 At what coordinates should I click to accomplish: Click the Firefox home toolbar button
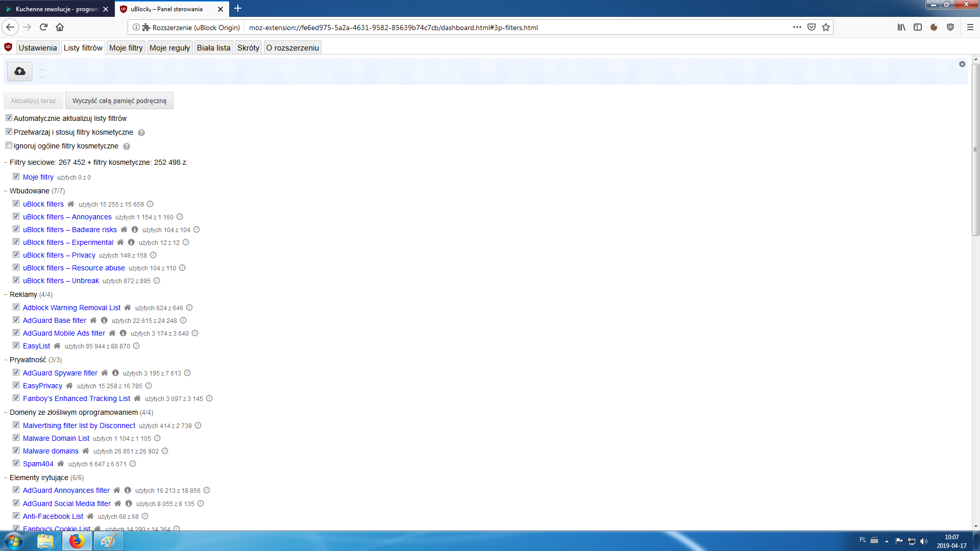tap(60, 28)
